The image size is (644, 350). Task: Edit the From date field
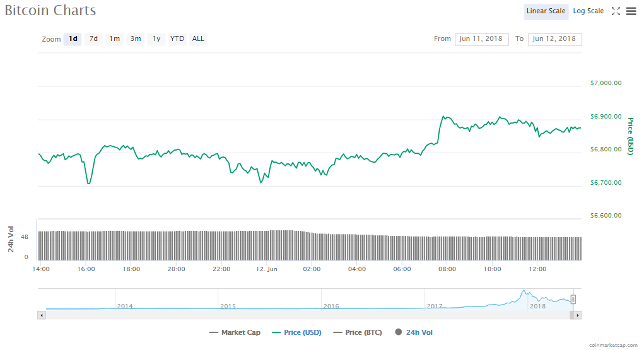coord(481,39)
